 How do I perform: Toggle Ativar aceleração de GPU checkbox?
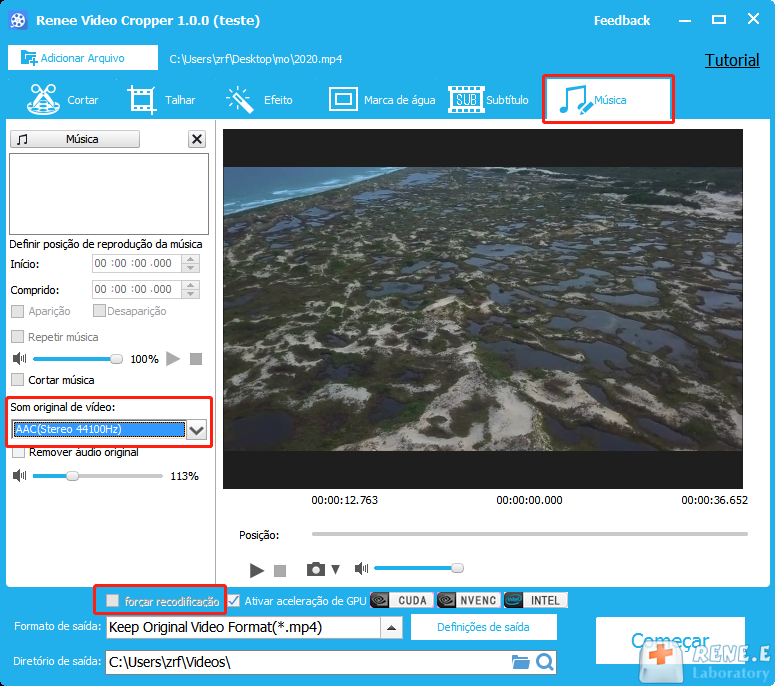pyautogui.click(x=234, y=601)
